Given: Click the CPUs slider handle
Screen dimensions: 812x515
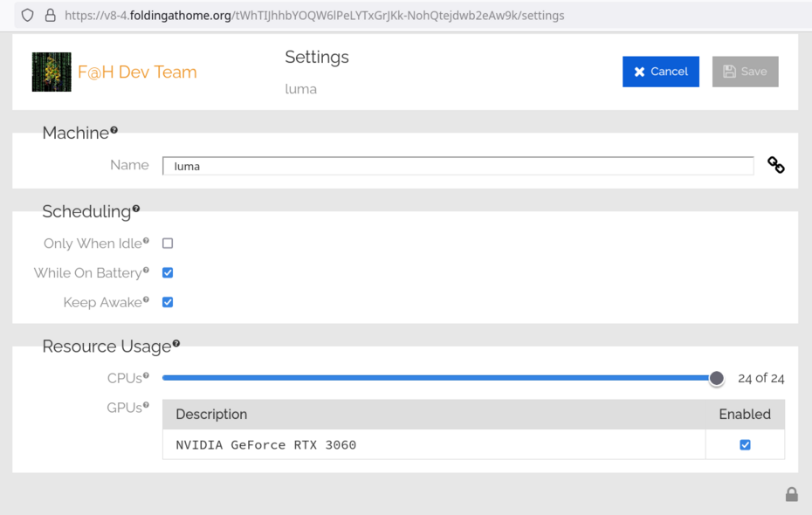Looking at the screenshot, I should pos(716,378).
